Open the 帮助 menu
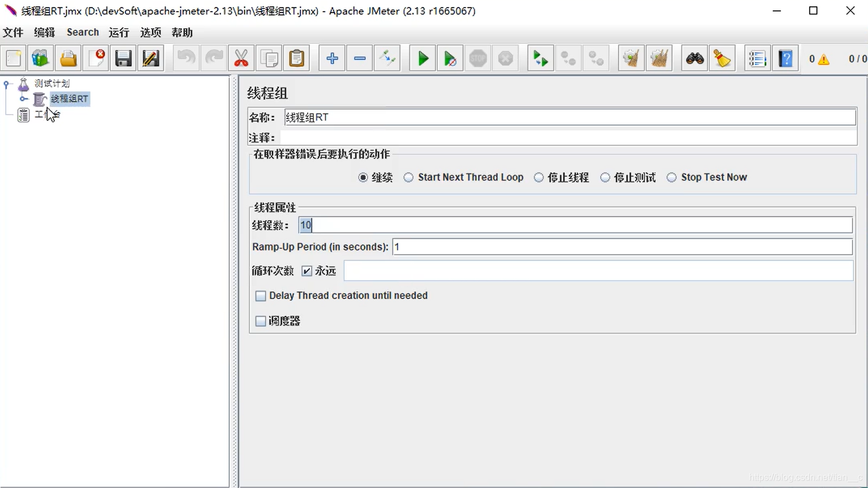Viewport: 868px width, 488px height. pos(182,32)
